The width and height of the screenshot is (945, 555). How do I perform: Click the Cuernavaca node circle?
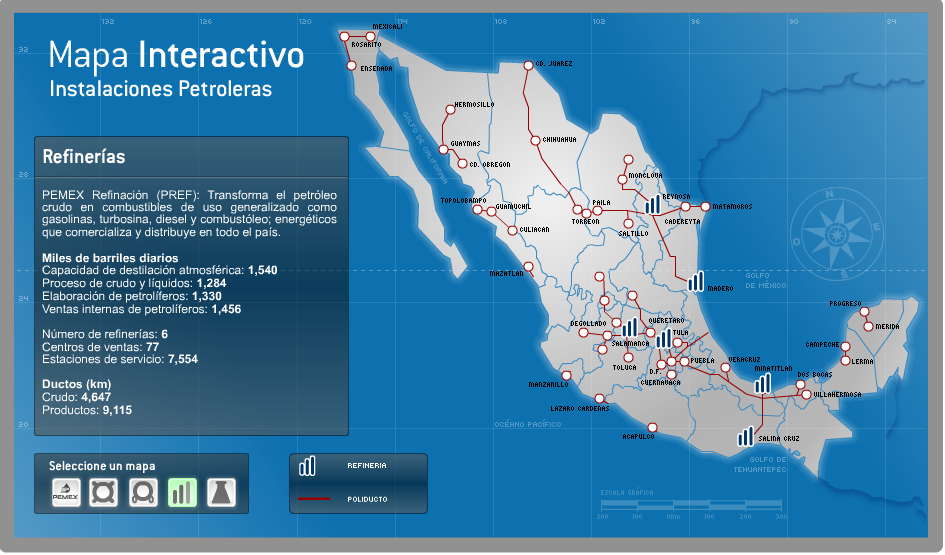(671, 374)
